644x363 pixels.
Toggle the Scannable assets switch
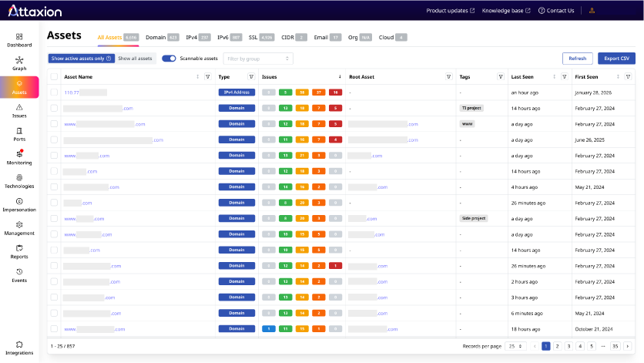click(x=169, y=59)
